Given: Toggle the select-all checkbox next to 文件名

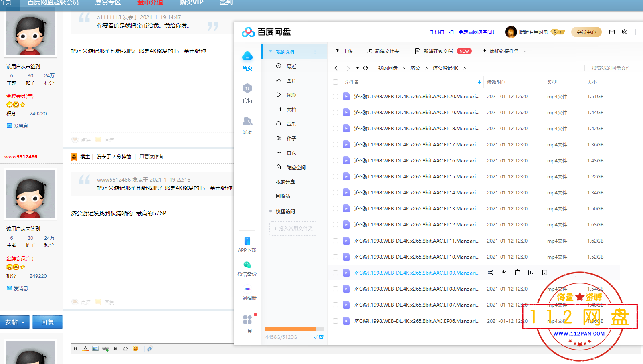Looking at the screenshot, I should (335, 82).
